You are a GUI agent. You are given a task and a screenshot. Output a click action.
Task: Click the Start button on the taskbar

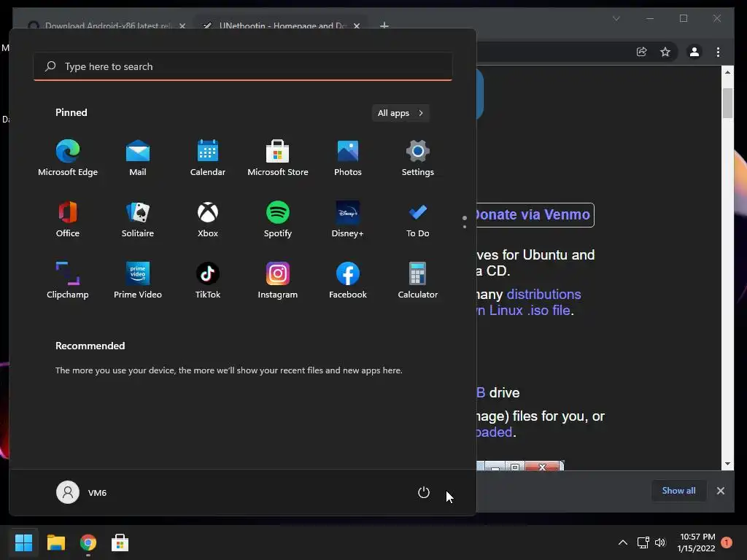coord(23,542)
